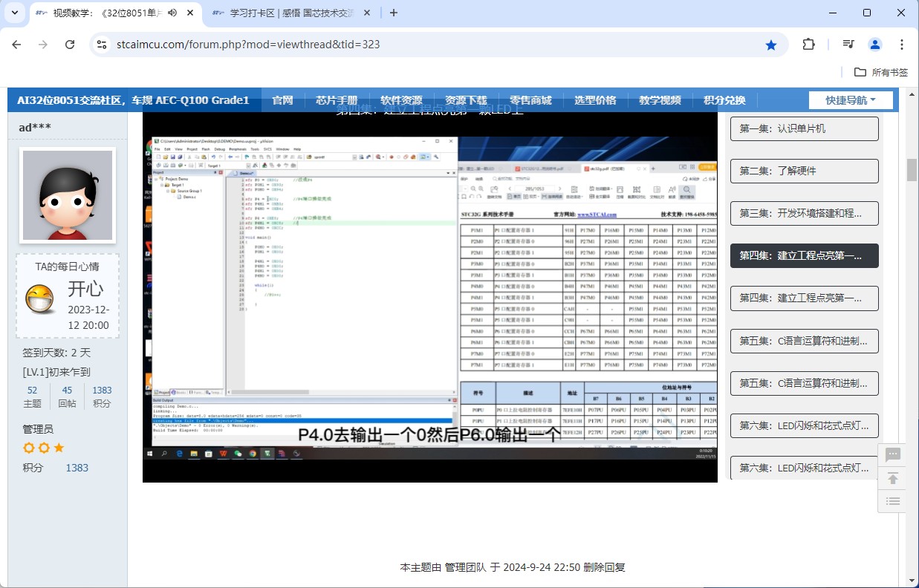This screenshot has width=919, height=588.
Task: View site information icon in address bar
Action: 102,45
